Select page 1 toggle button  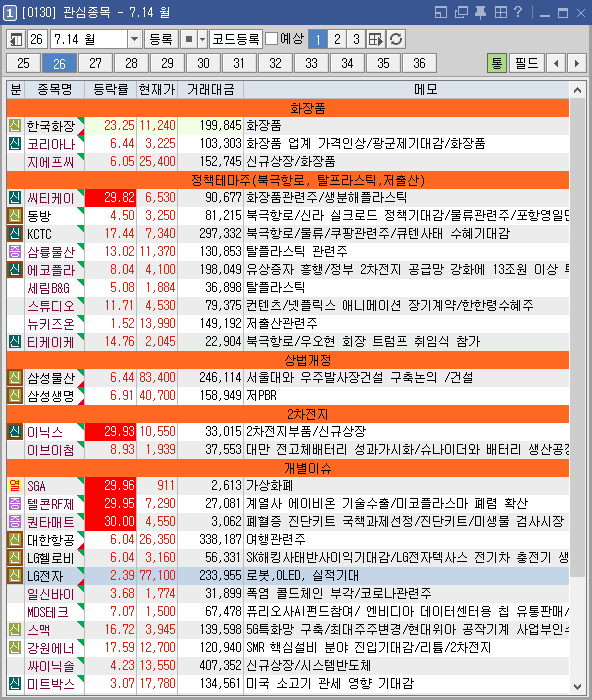318,39
